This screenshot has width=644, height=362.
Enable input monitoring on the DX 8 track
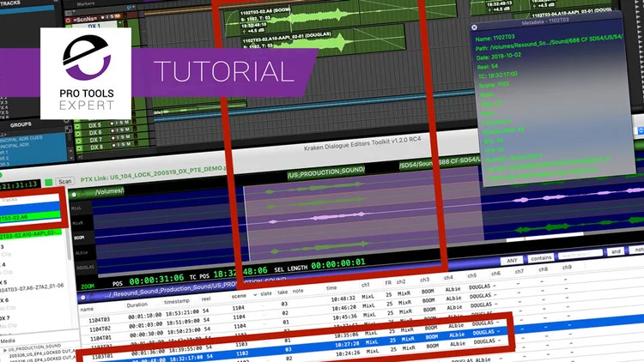(x=117, y=145)
